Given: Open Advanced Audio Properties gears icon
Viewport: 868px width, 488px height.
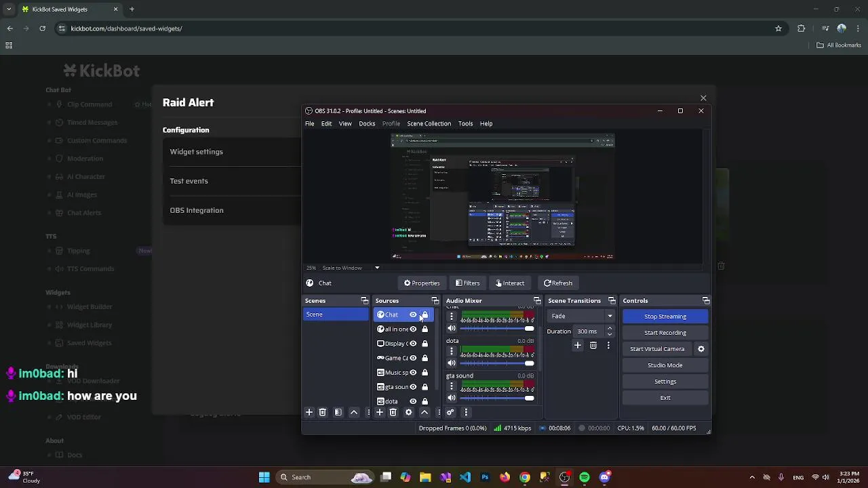Looking at the screenshot, I should click(x=450, y=412).
